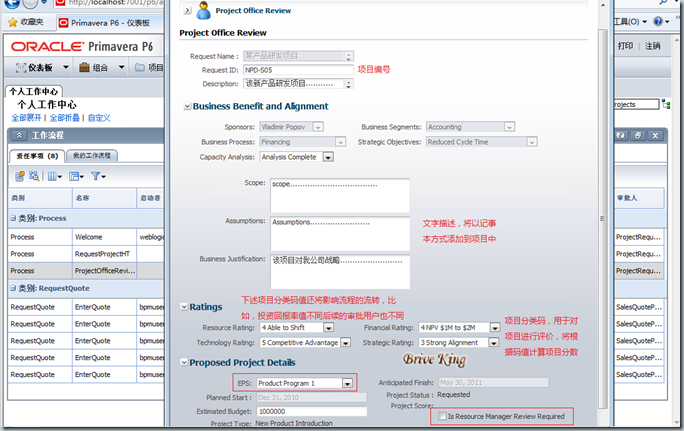Collapse the 工作流程 panel with the arrow icon
This screenshot has height=431, width=684.
click(x=18, y=135)
